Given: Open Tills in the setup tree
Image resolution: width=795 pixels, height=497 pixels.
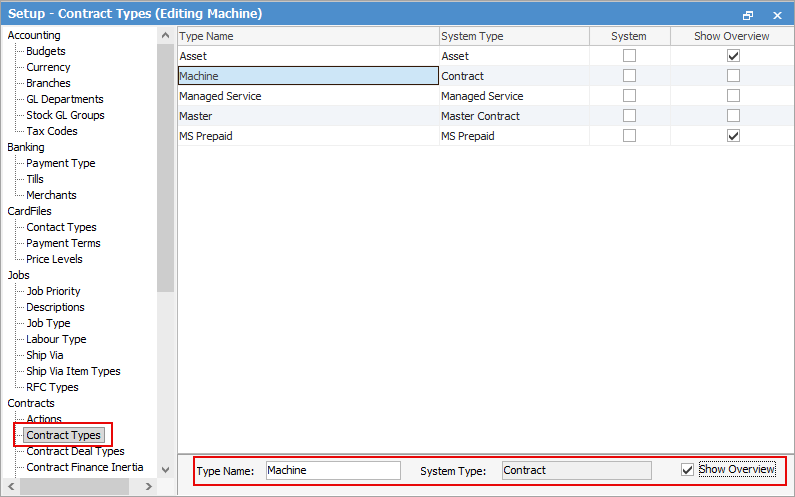Looking at the screenshot, I should 35,179.
